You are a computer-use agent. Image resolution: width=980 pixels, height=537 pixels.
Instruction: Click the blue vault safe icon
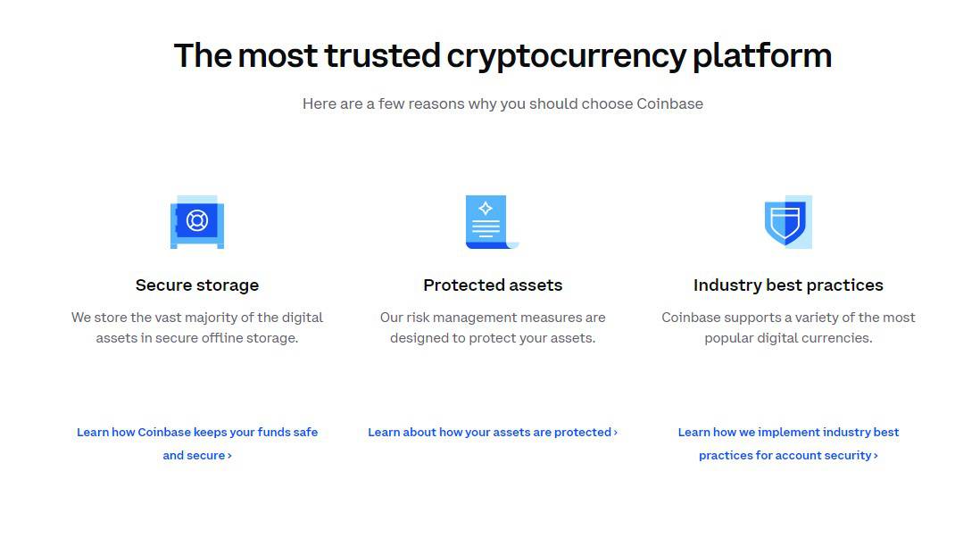point(197,222)
